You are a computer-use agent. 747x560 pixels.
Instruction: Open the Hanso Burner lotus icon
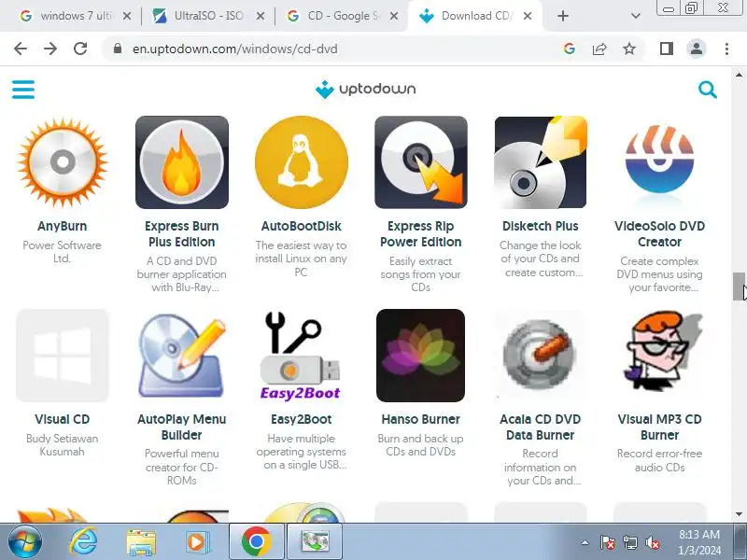coord(421,356)
